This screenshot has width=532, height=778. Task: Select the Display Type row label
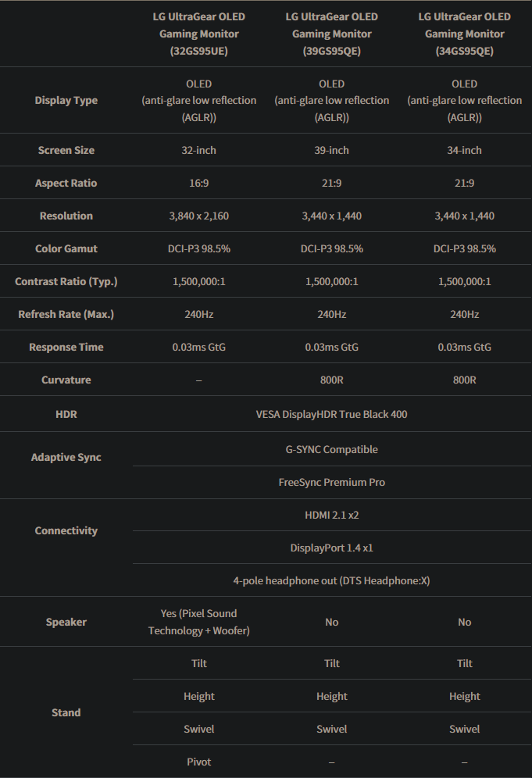click(x=66, y=100)
